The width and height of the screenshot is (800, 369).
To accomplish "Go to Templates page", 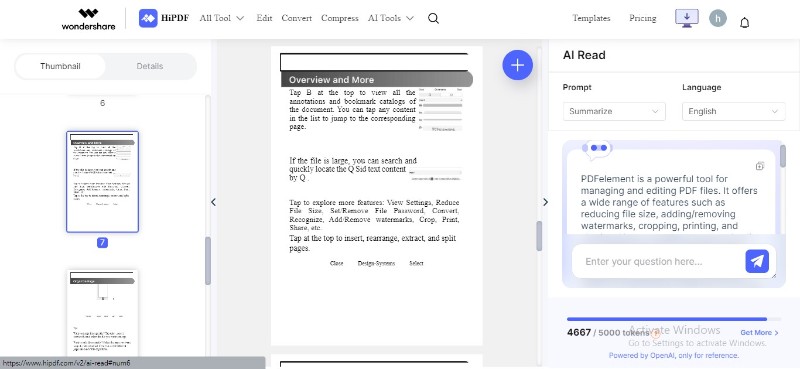I will pyautogui.click(x=591, y=18).
